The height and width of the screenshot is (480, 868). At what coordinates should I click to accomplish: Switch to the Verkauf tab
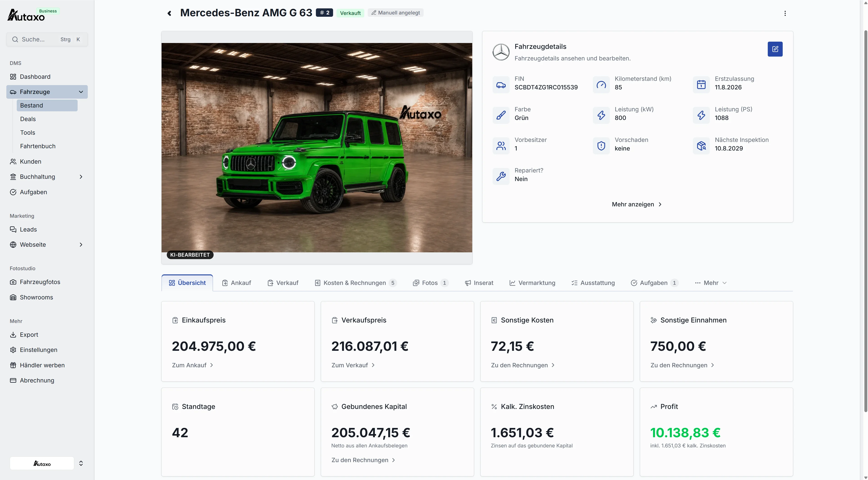point(283,283)
